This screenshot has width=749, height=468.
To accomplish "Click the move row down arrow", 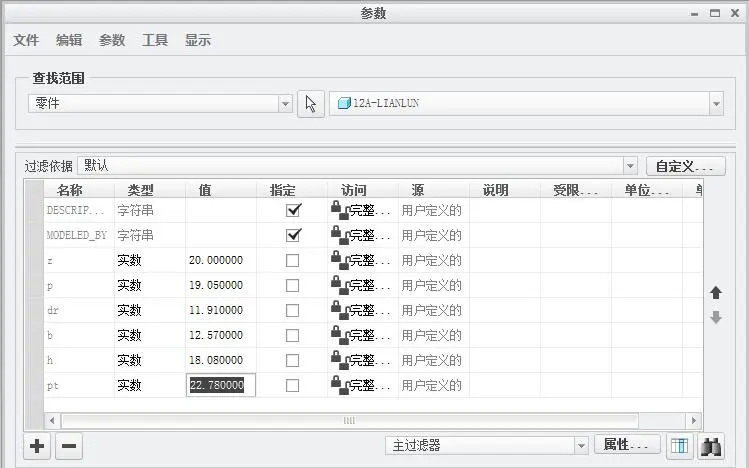I will point(716,317).
